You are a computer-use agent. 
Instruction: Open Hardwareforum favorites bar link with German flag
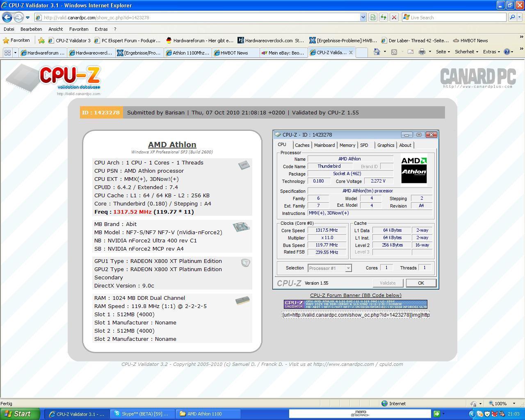pos(199,40)
